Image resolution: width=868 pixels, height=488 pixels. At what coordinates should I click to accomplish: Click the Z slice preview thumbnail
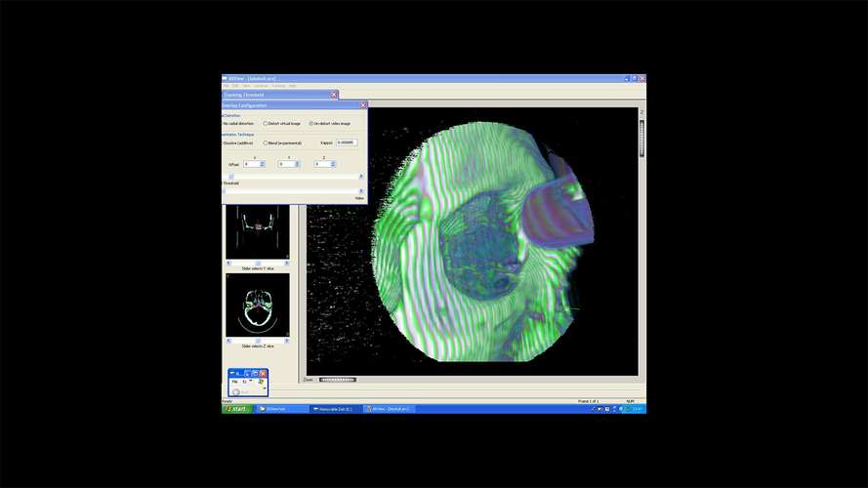click(x=258, y=305)
